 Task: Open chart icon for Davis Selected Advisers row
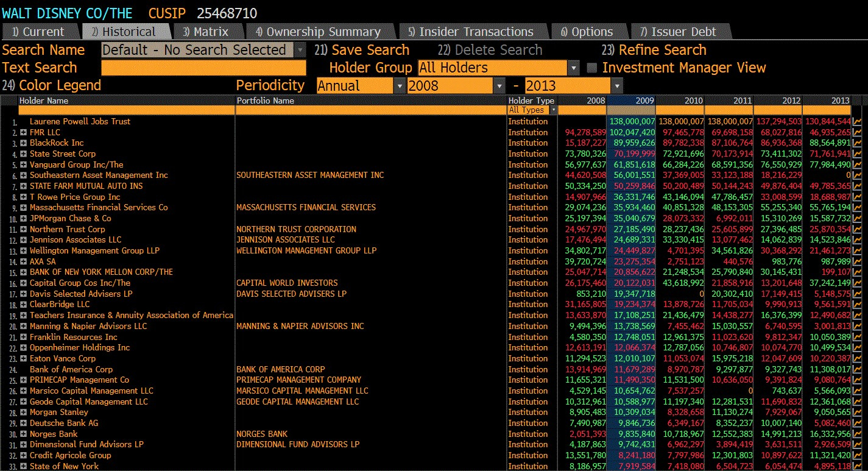pyautogui.click(x=857, y=294)
